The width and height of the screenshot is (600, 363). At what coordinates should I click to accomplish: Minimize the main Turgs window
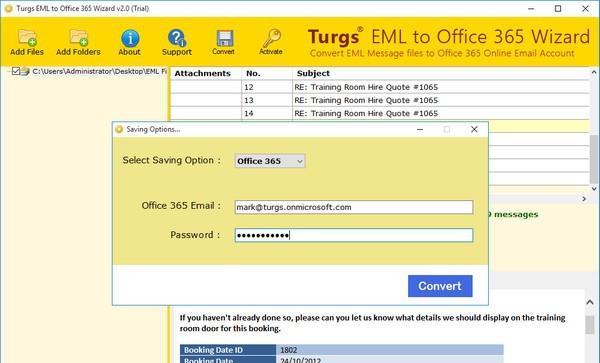tap(531, 8)
